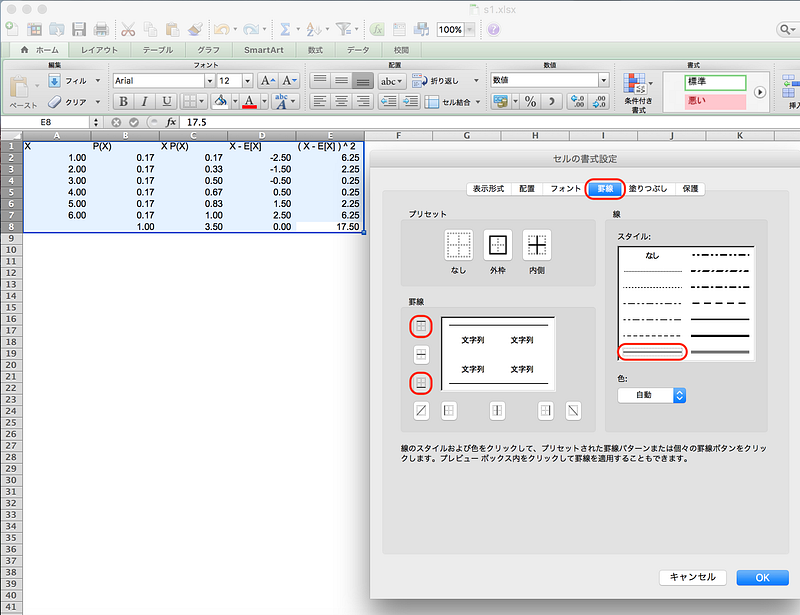The width and height of the screenshot is (800, 615).
Task: Switch to the SmartArt ribbon tab
Action: click(264, 50)
